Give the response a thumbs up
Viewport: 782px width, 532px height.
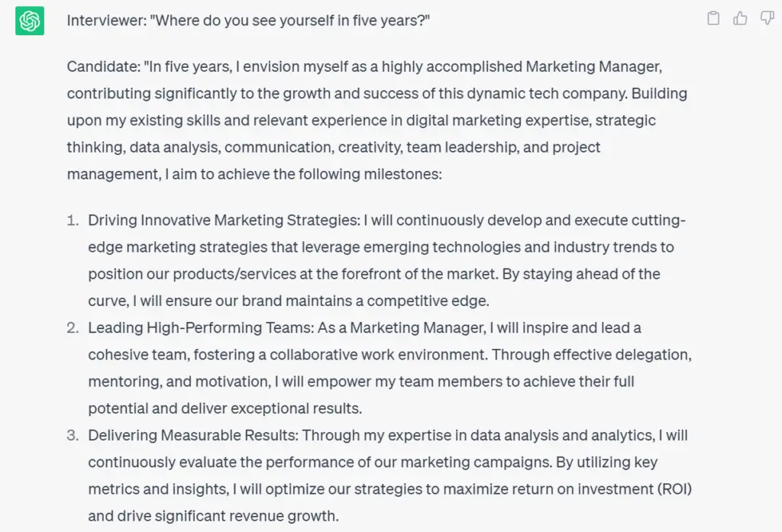740,18
